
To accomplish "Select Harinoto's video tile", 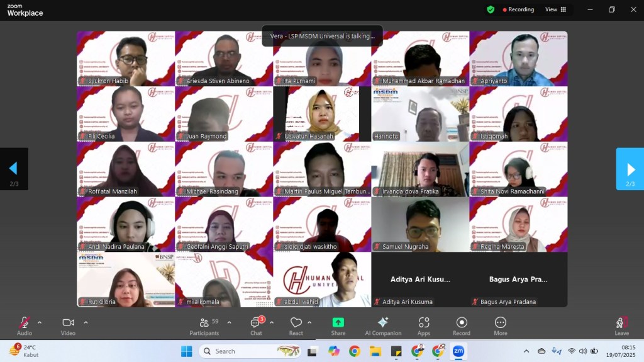I will point(420,113).
